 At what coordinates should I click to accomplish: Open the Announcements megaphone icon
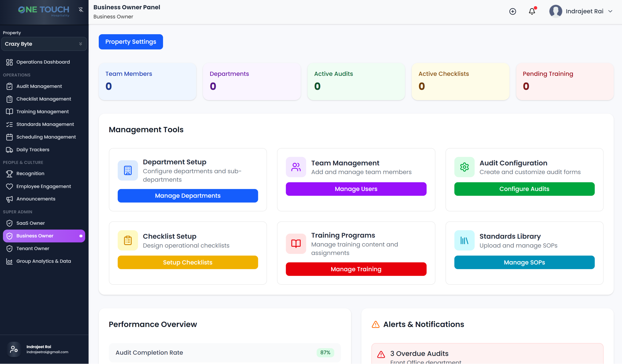pyautogui.click(x=10, y=199)
